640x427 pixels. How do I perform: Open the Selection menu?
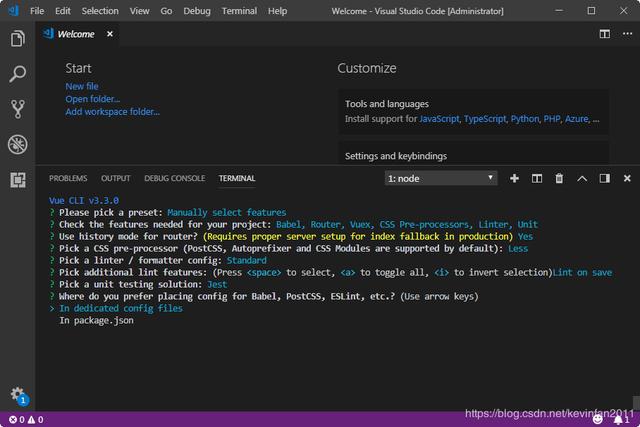coord(100,11)
